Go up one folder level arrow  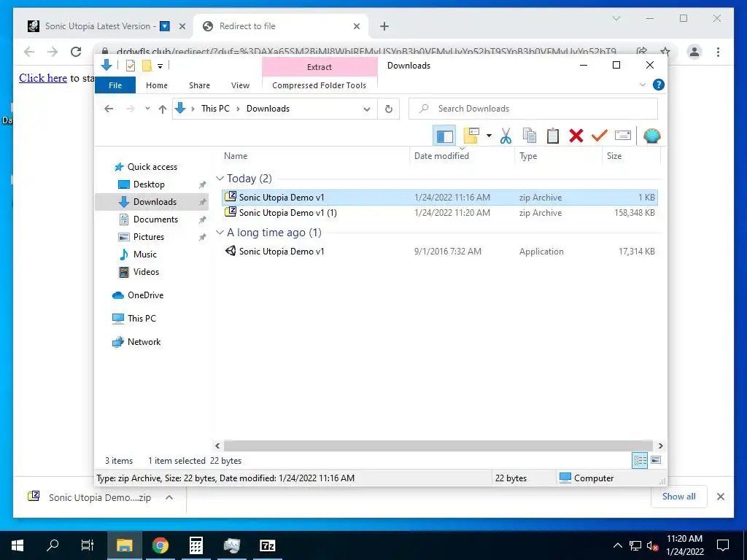pos(163,109)
